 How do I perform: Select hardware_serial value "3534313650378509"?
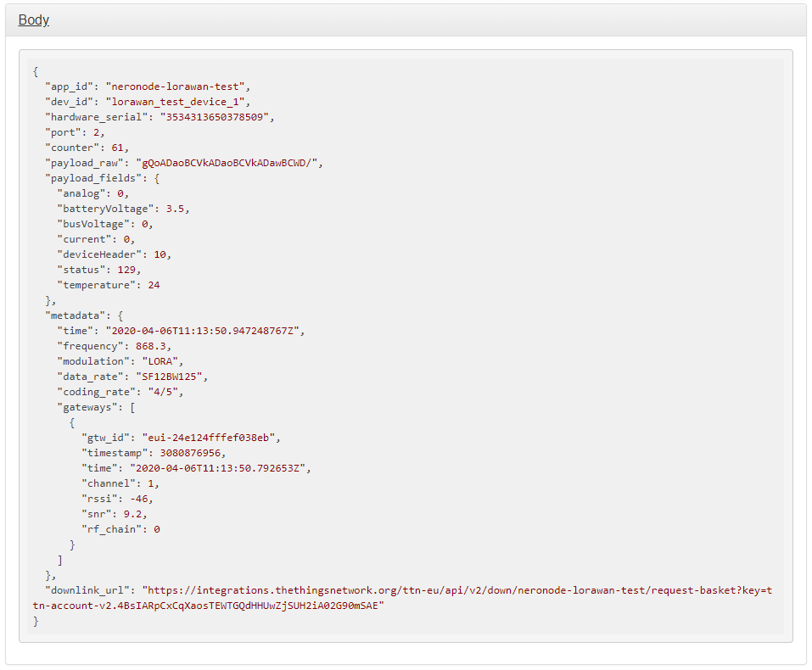coord(215,117)
